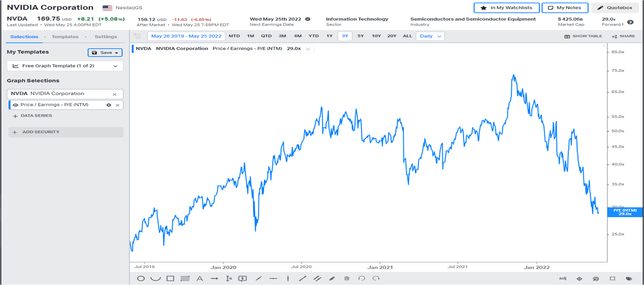Select the 3Y time range
Image resolution: width=644 pixels, height=285 pixels.
click(345, 36)
